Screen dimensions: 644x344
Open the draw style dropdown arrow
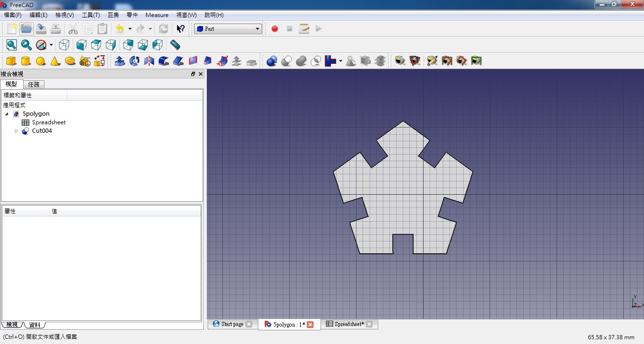click(51, 45)
